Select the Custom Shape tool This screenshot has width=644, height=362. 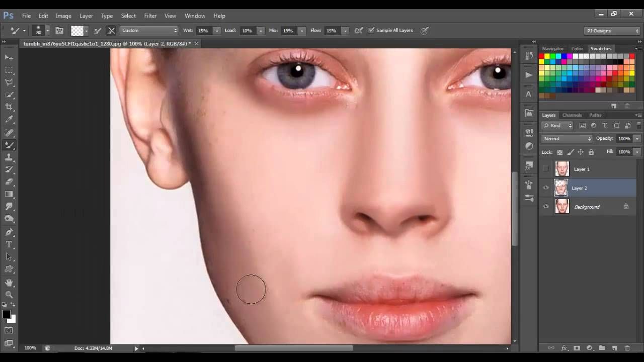pyautogui.click(x=9, y=269)
